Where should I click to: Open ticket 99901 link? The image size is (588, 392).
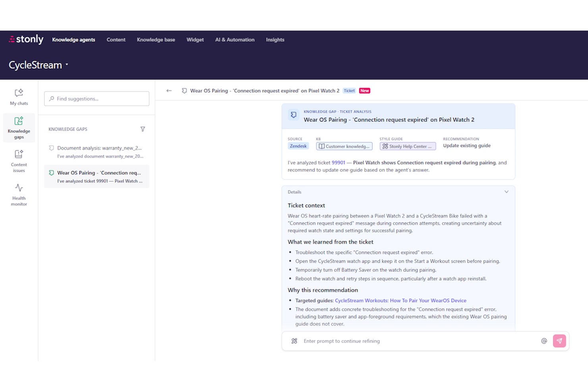pos(338,162)
